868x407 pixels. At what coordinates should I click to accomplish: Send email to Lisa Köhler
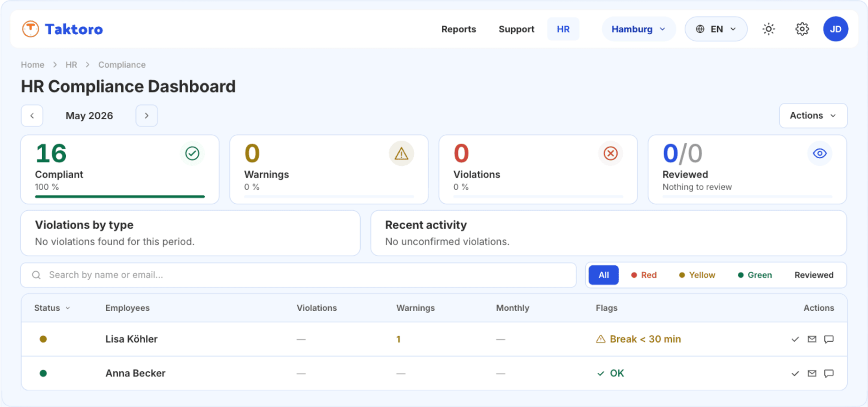point(812,339)
